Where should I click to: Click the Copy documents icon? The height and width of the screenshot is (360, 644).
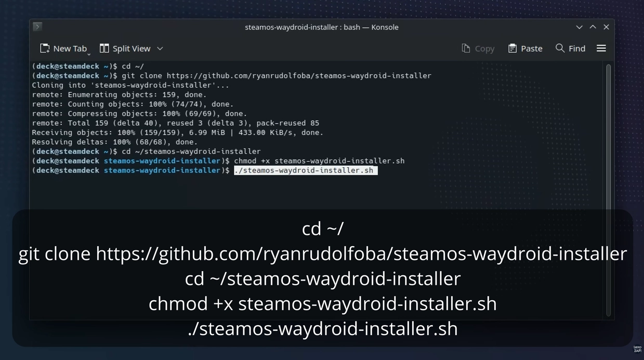point(466,48)
